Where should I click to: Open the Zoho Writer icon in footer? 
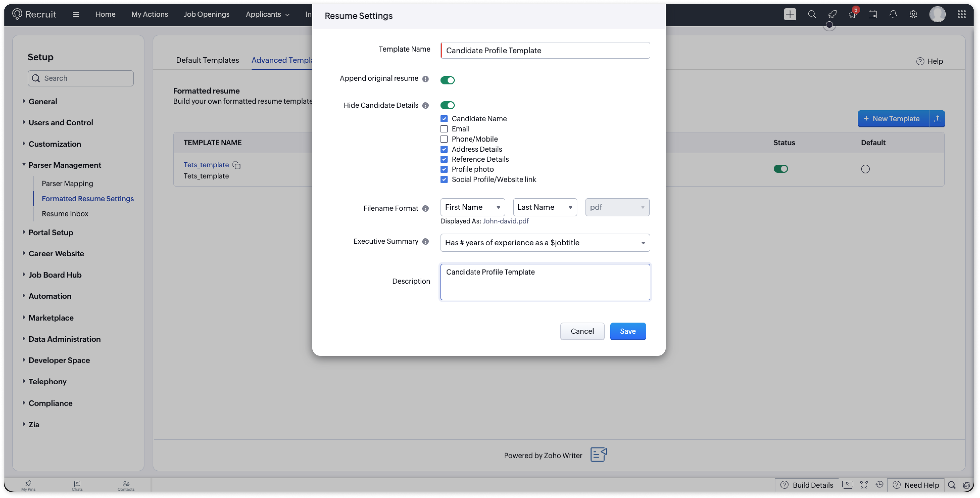[x=598, y=455]
